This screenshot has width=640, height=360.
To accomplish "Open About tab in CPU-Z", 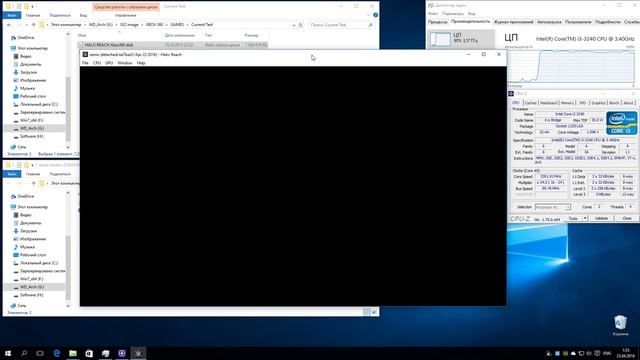I will tap(628, 103).
